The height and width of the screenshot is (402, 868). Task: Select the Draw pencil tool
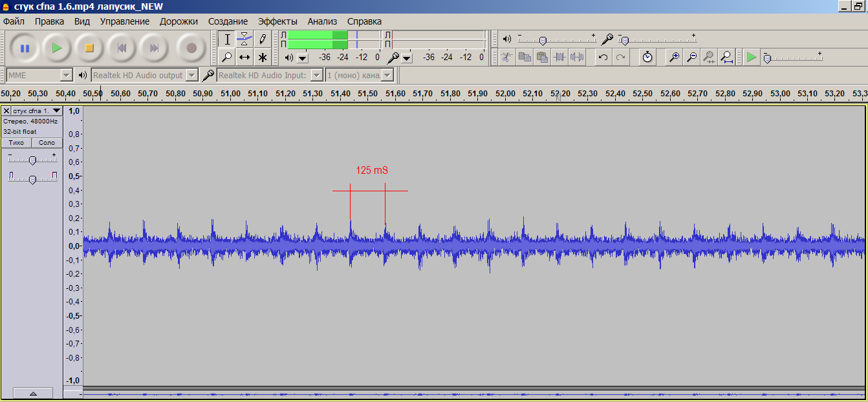pyautogui.click(x=262, y=39)
